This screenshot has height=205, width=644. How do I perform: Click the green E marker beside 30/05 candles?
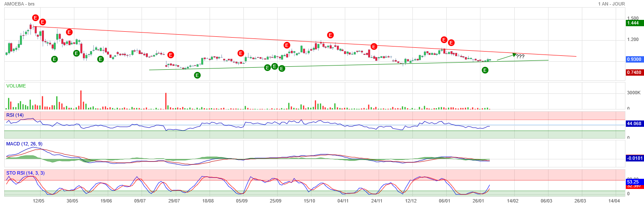pos(76,53)
